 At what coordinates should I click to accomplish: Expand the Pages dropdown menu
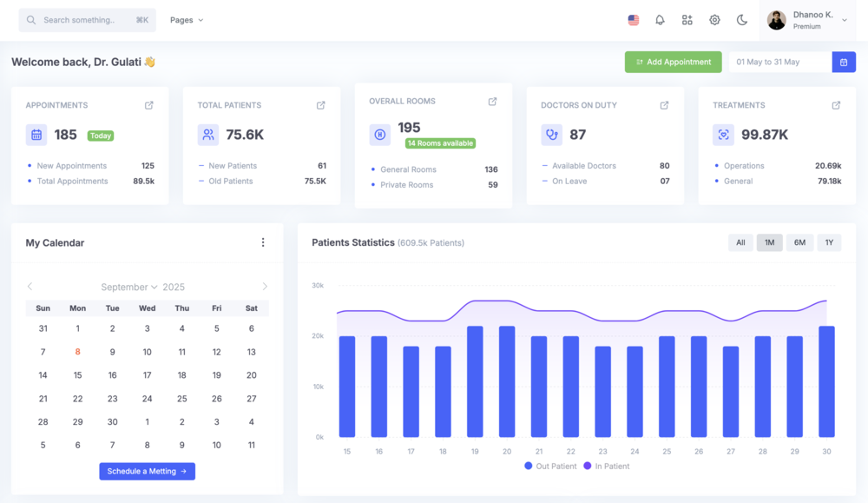(187, 20)
